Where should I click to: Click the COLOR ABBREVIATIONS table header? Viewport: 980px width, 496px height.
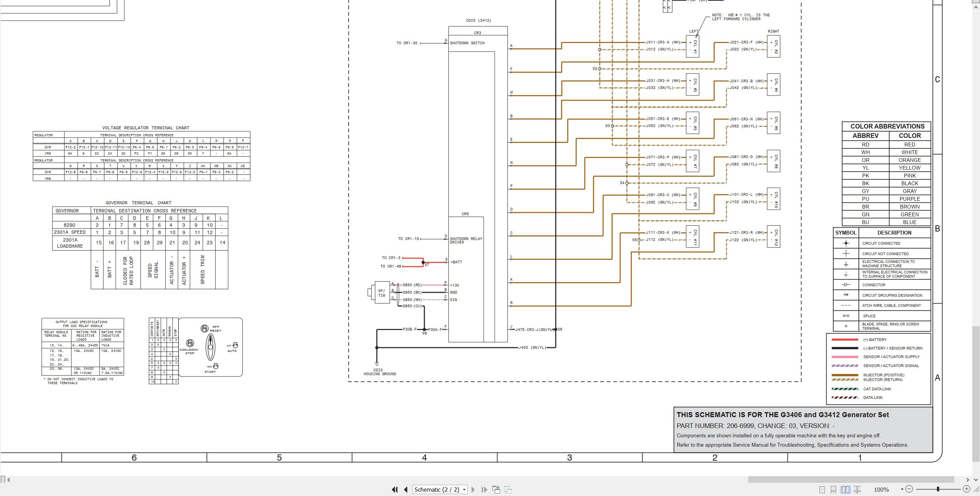[887, 126]
